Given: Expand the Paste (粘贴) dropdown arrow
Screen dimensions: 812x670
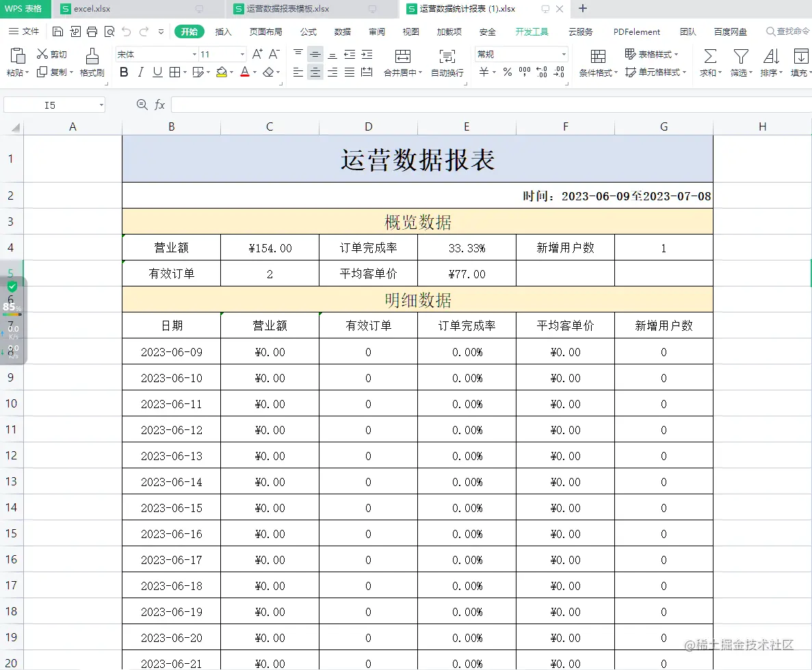Looking at the screenshot, I should tap(27, 73).
